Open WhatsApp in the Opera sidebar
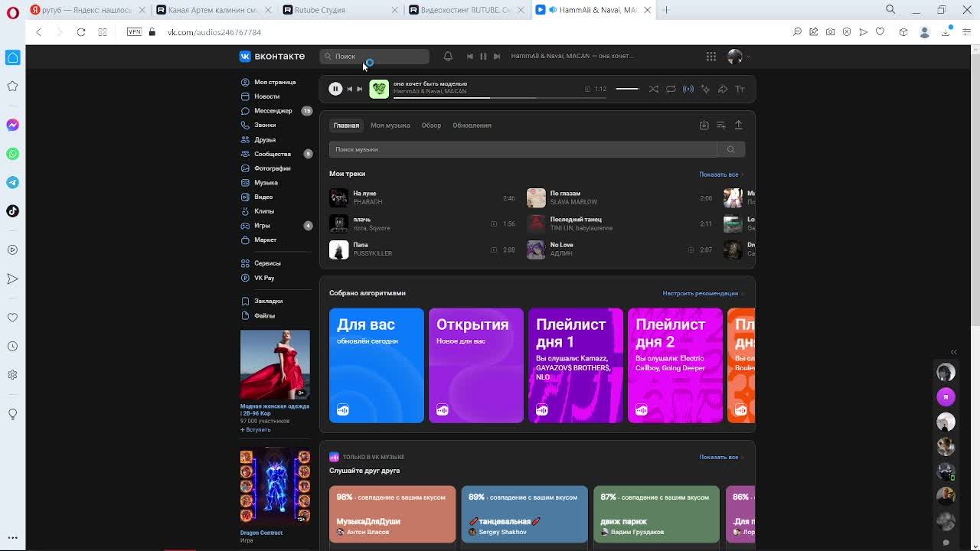The image size is (980, 551). (12, 154)
